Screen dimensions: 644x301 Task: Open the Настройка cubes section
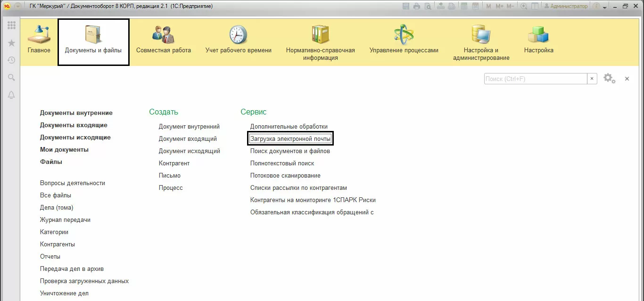tap(539, 41)
